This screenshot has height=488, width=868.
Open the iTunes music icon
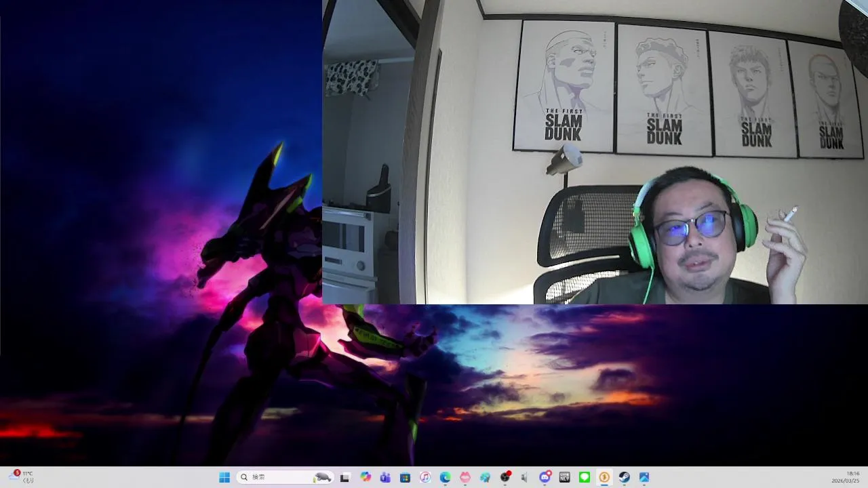pos(425,477)
